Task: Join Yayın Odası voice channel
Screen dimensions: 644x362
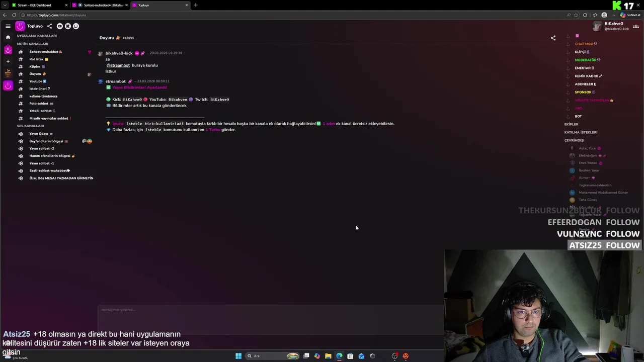Action: (x=41, y=134)
